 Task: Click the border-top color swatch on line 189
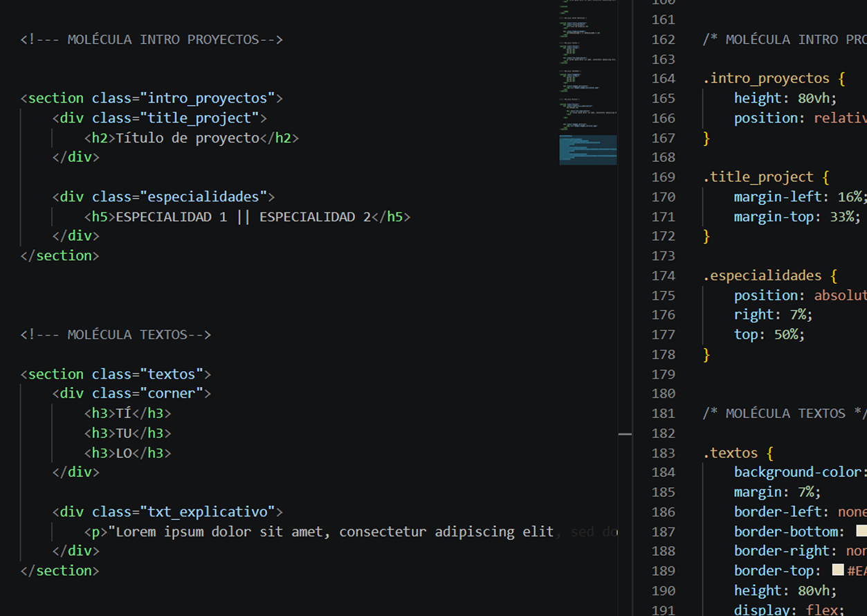tap(837, 570)
